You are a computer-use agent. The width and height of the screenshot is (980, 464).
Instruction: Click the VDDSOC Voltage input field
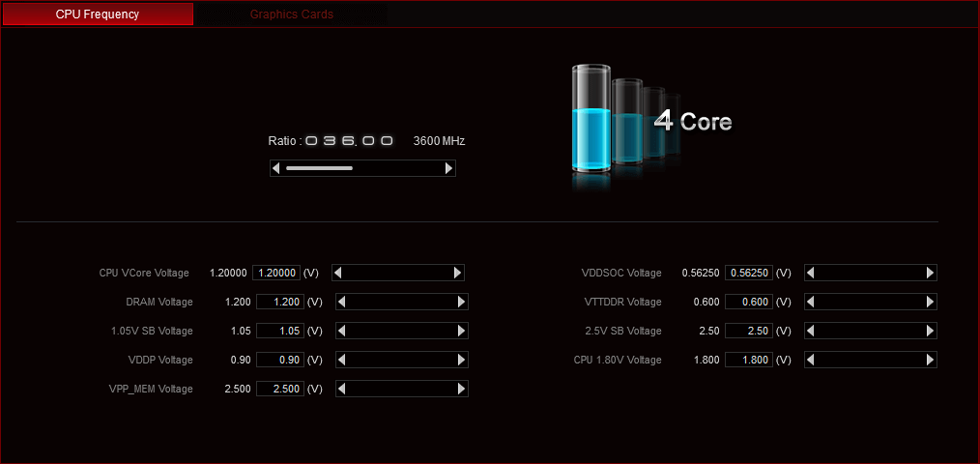[x=749, y=273]
